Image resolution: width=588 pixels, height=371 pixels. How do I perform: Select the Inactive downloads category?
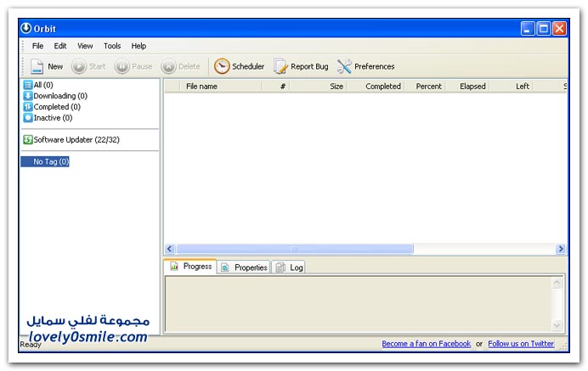[x=52, y=118]
